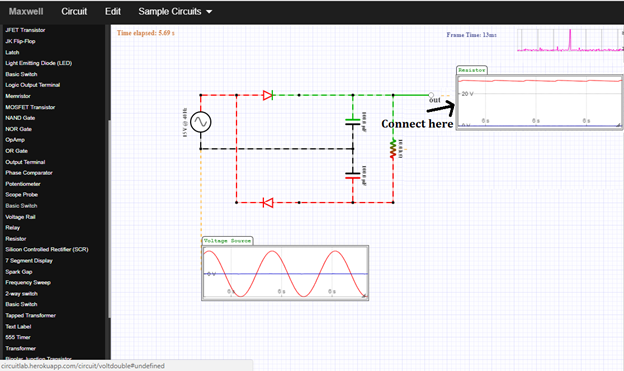Select the 10k resistor symbol
Screen dimensions: 624x371
[393, 149]
